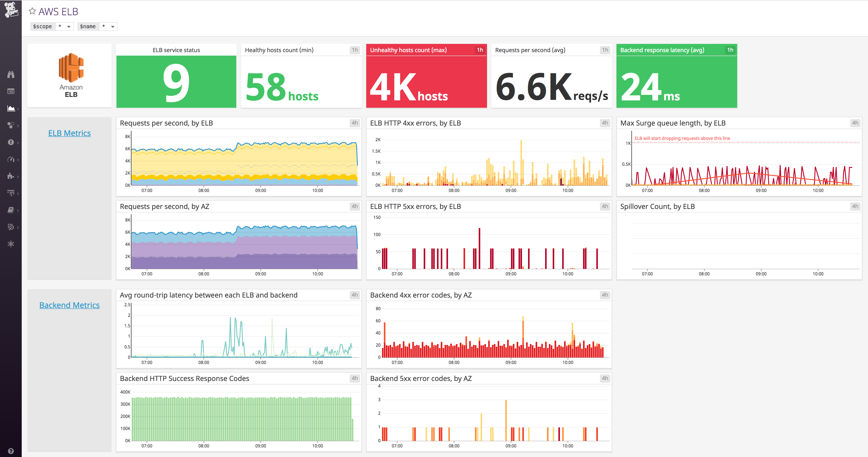The height and width of the screenshot is (457, 868).
Task: Open Integrations via the puzzle piece icon
Action: coord(11,176)
